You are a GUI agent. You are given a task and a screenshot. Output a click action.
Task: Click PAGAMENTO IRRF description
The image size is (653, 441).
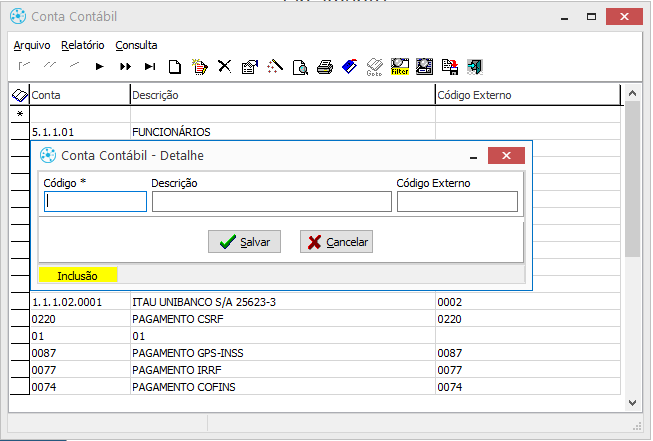coord(283,370)
